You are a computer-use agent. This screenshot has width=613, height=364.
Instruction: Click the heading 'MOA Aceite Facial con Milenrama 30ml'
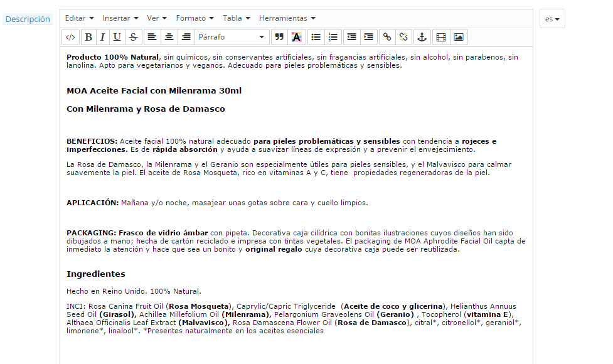[154, 91]
